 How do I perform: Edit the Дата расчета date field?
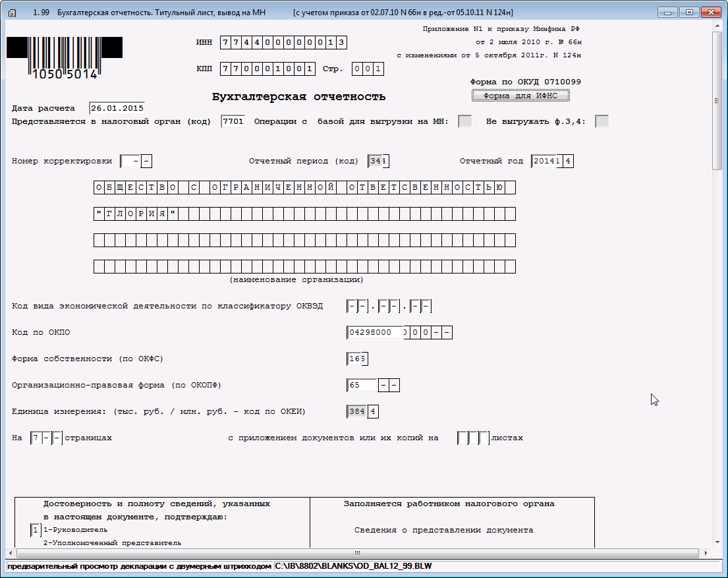coord(117,108)
